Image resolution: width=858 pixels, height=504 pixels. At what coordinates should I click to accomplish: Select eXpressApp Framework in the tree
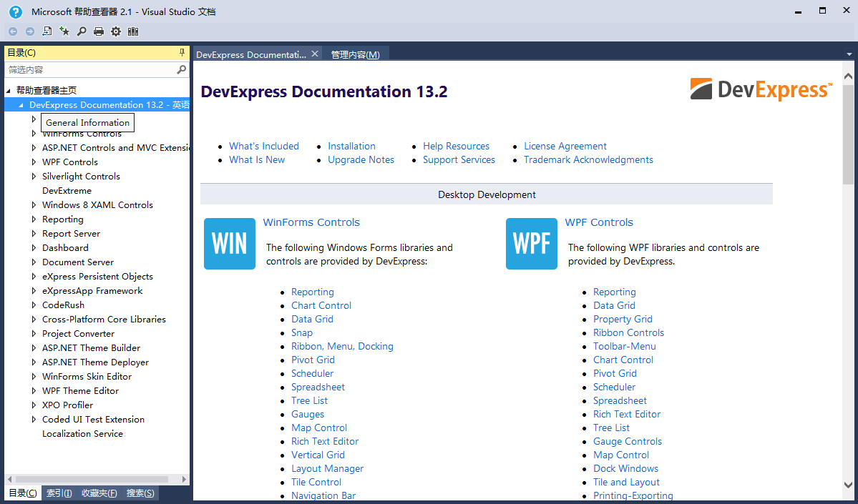[92, 291]
